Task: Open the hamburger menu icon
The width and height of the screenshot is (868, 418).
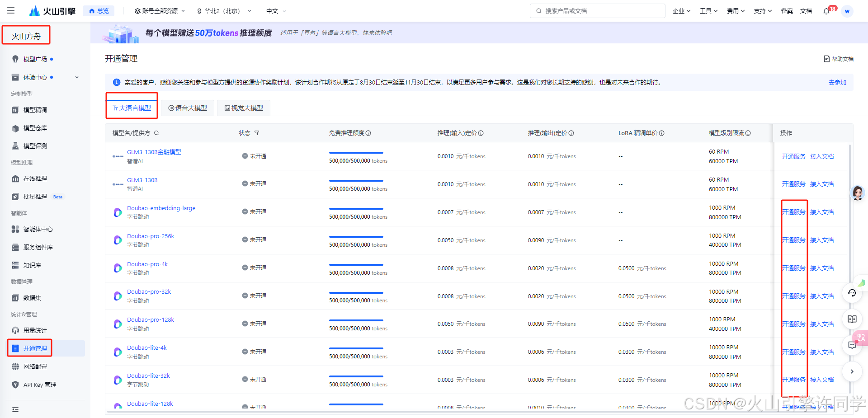Action: [x=11, y=10]
